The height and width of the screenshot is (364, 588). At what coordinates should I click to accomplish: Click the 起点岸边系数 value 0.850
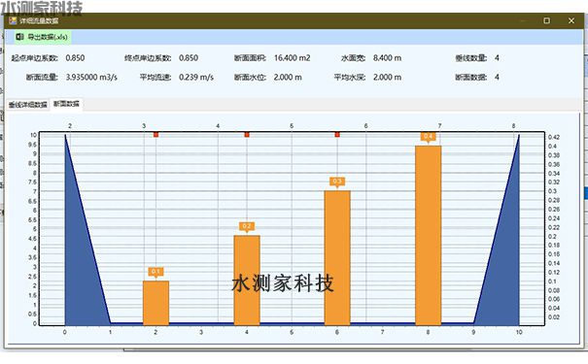pos(75,58)
